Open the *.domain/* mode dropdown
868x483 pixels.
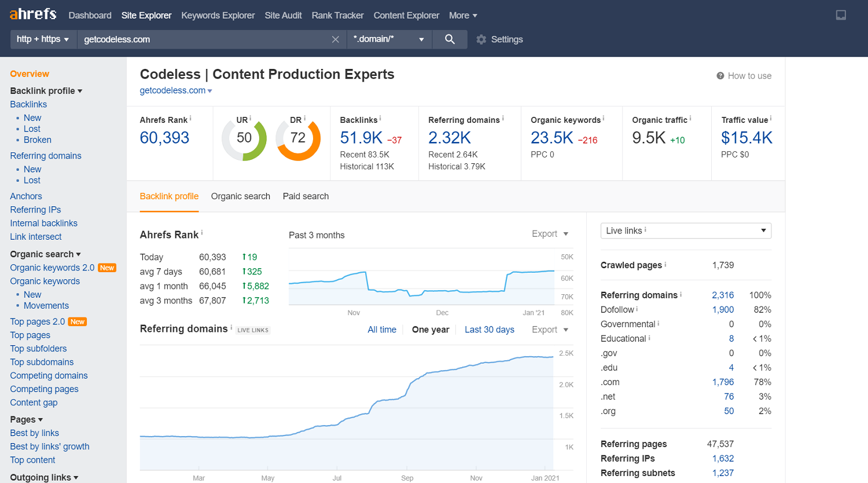388,39
